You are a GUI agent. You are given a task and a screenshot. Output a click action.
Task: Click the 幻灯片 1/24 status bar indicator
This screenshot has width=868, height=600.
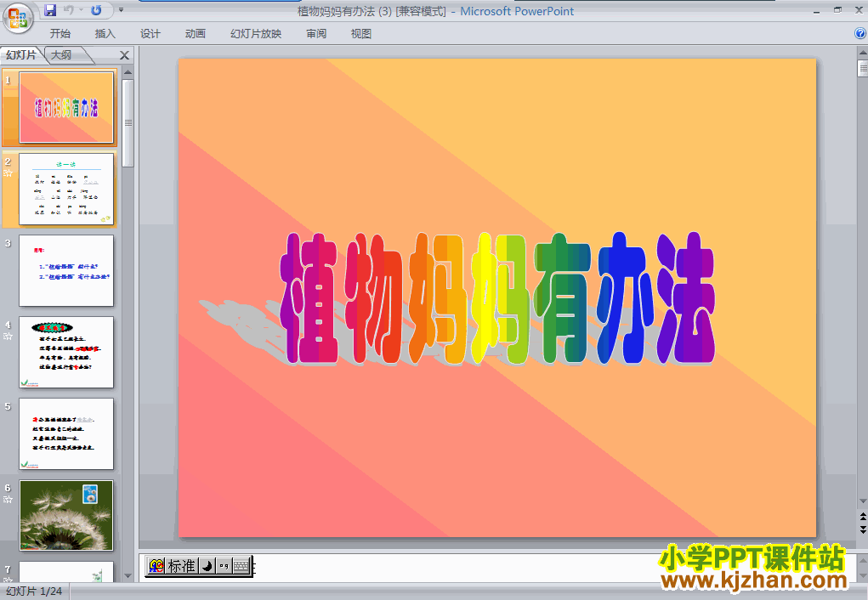pyautogui.click(x=34, y=592)
